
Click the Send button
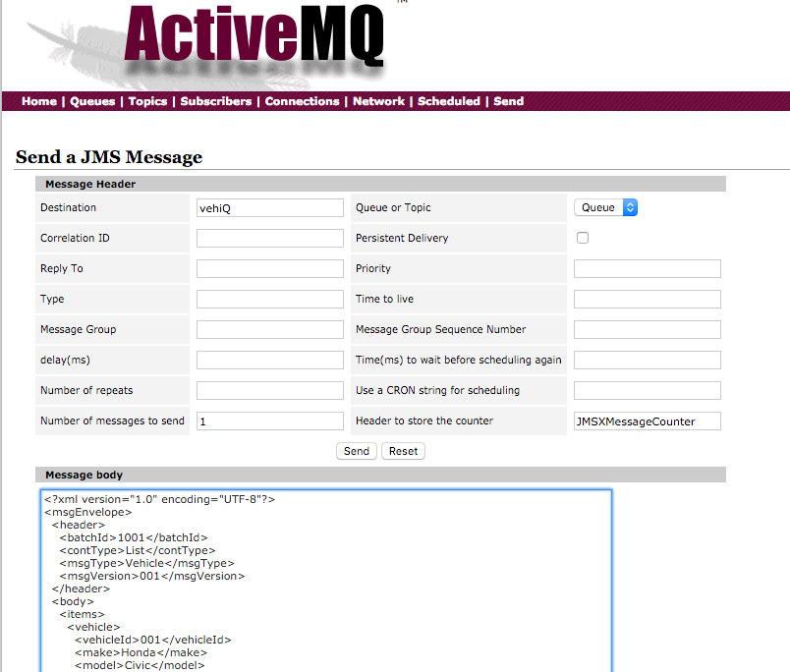coord(357,451)
